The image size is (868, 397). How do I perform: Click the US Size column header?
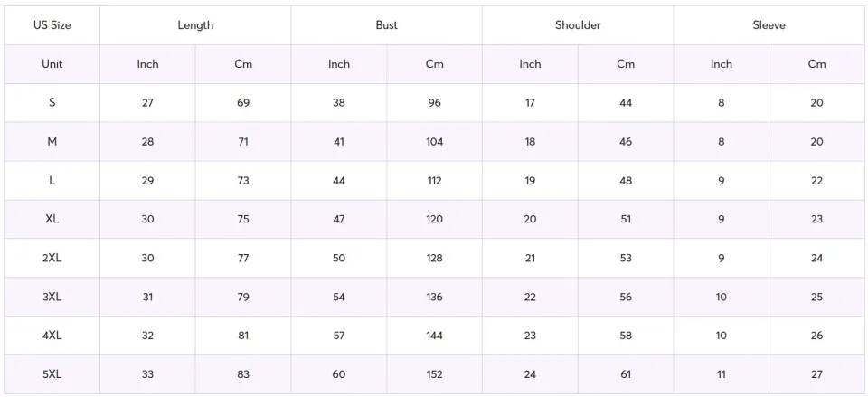click(52, 25)
